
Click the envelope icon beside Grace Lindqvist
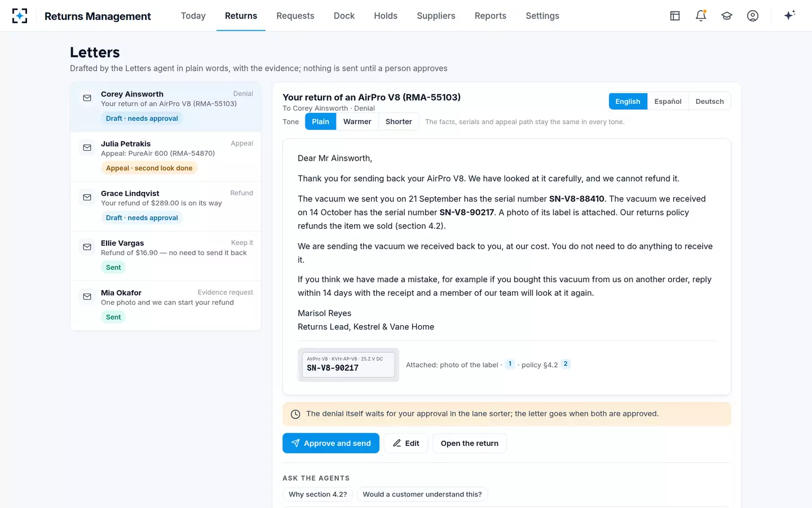point(87,198)
